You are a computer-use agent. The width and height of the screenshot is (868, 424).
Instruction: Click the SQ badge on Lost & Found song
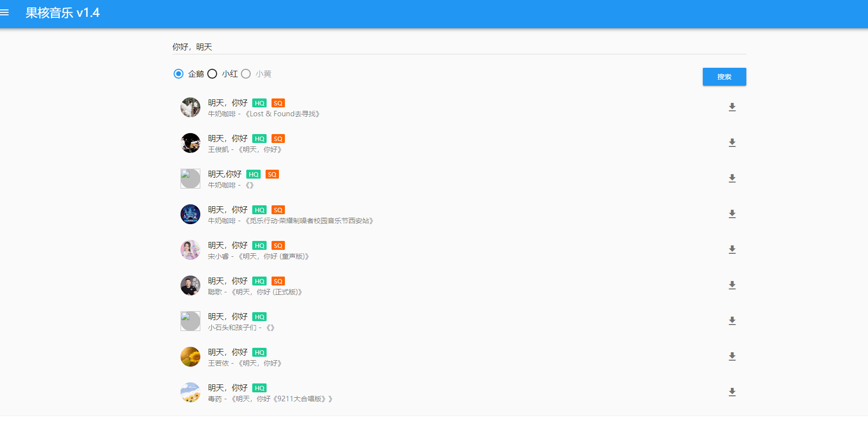(x=278, y=103)
